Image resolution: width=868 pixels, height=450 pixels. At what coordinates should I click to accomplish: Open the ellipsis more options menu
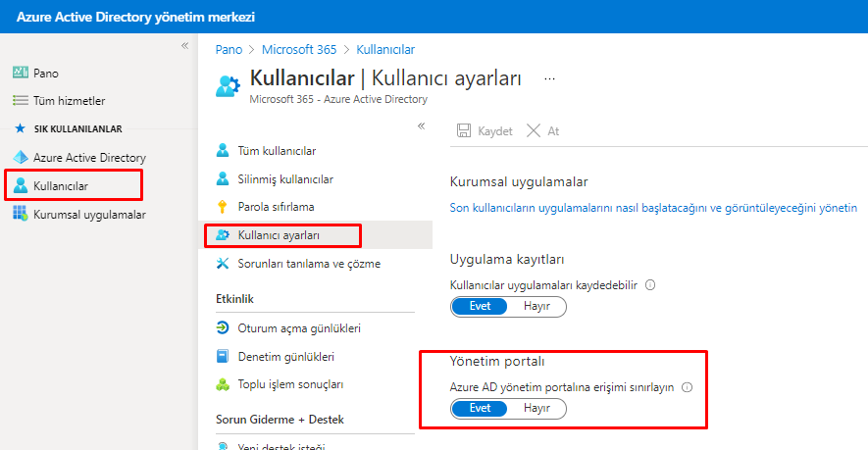(549, 78)
